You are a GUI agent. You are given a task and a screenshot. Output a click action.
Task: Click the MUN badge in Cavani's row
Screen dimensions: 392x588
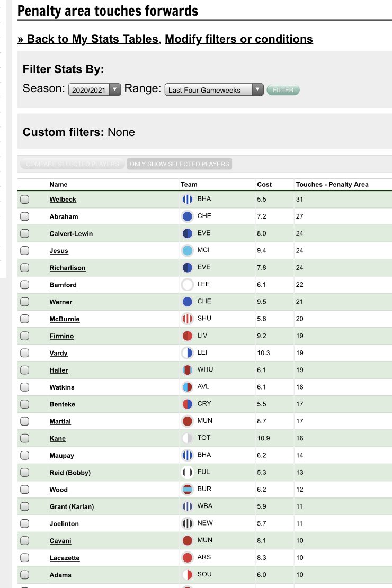point(188,540)
